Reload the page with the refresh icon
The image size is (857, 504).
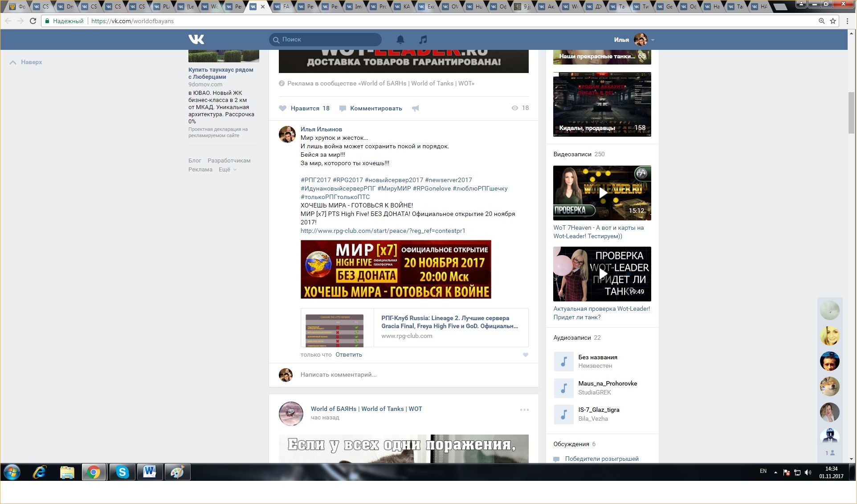tap(33, 21)
